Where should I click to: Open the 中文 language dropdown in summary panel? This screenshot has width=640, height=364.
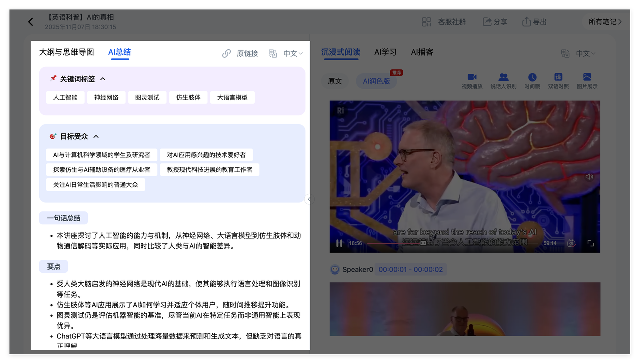[292, 53]
